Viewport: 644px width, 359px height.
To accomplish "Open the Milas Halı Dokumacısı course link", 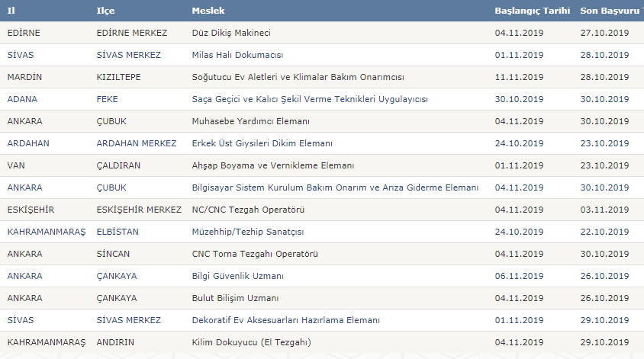I will coord(237,55).
